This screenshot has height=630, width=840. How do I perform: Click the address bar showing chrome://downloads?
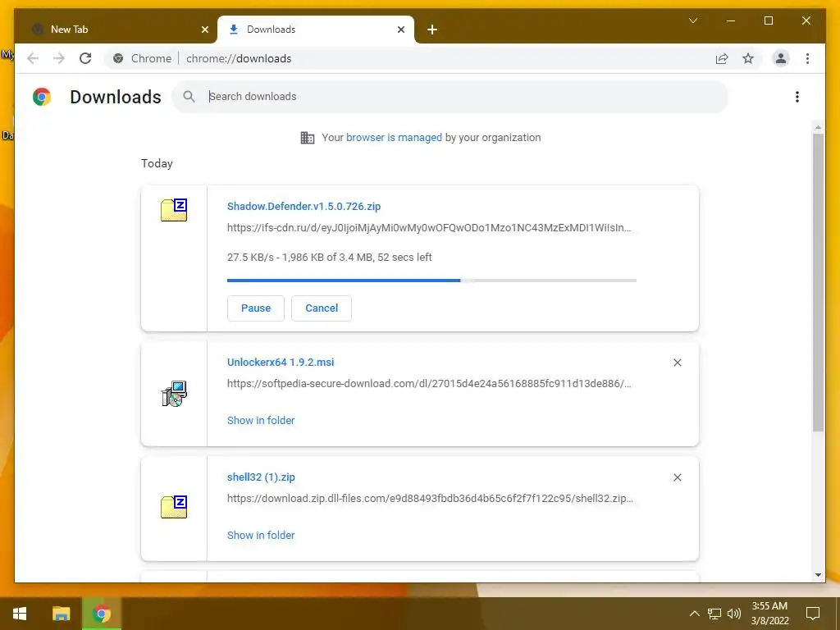click(239, 58)
